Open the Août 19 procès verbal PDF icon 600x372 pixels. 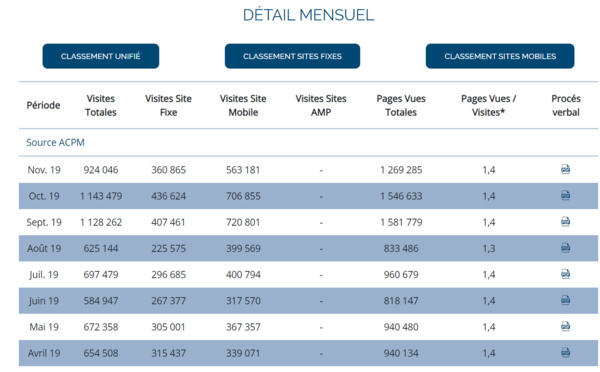tap(566, 248)
